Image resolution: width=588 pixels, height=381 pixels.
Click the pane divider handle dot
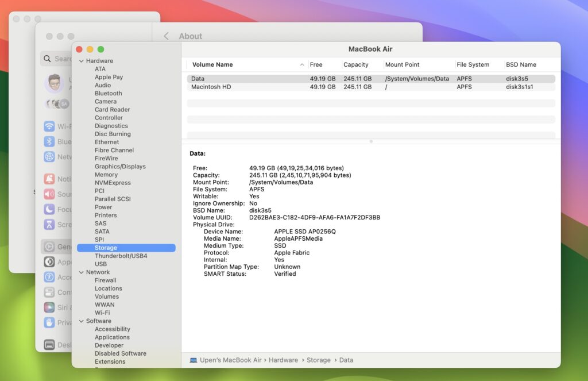click(371, 141)
